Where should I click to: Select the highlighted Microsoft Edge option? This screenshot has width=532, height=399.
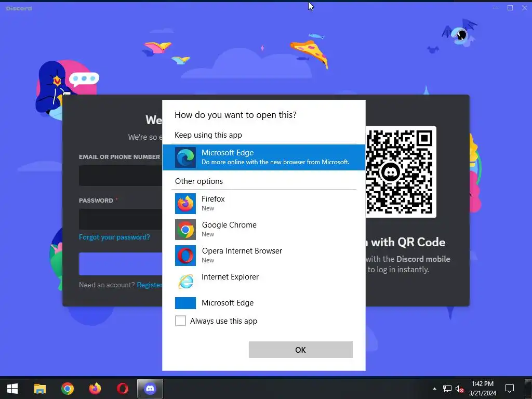(x=263, y=157)
